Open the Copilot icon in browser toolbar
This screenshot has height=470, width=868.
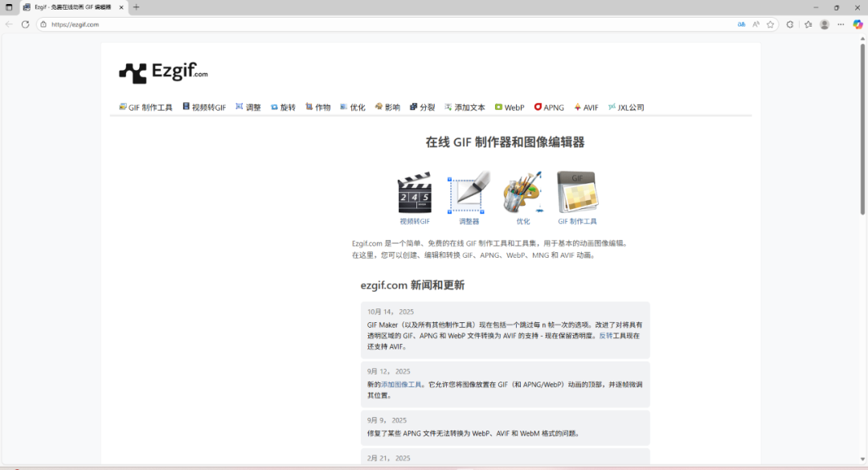coord(858,24)
